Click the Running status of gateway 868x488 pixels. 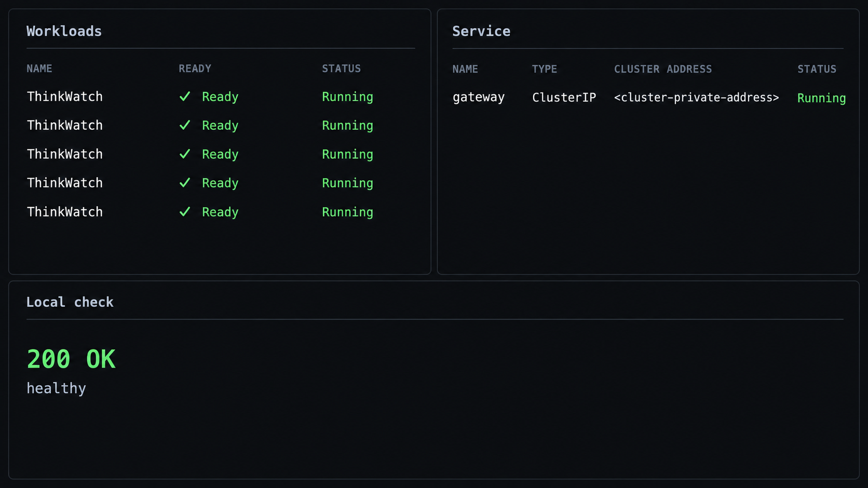821,98
